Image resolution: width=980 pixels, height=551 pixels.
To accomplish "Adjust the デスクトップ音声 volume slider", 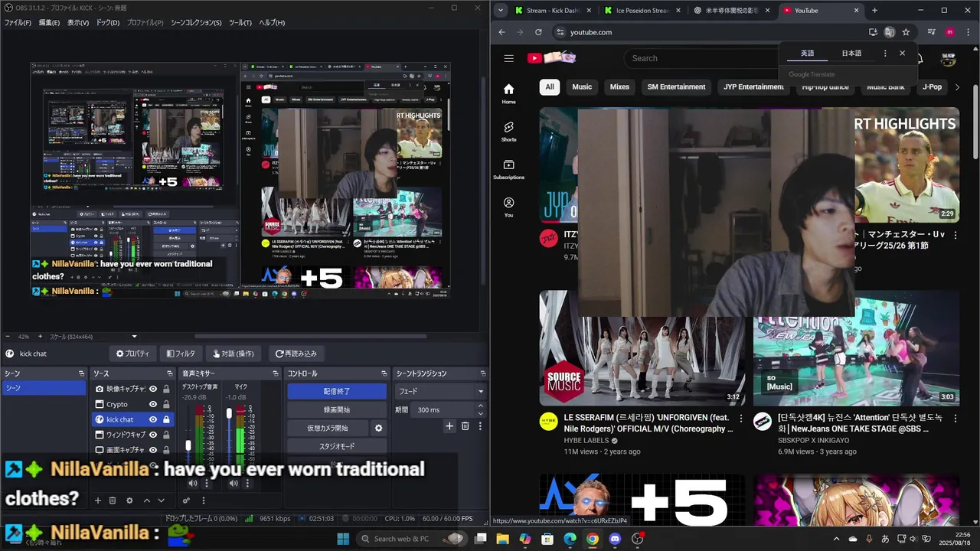I will (188, 445).
